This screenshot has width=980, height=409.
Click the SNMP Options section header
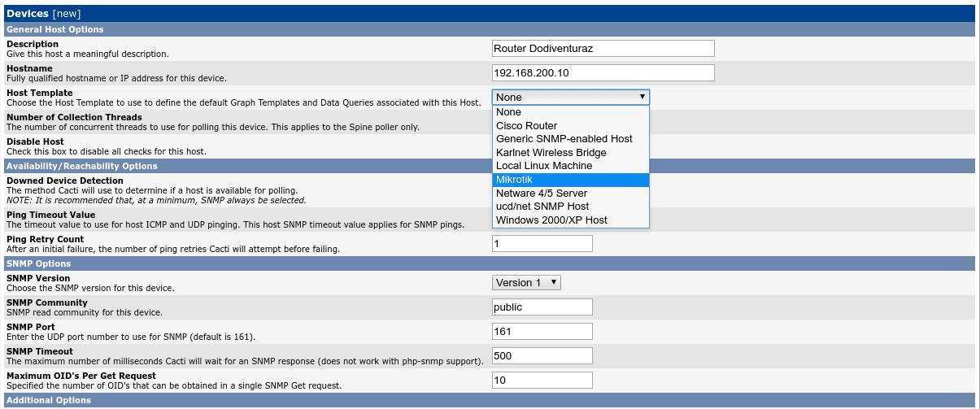tap(490, 263)
